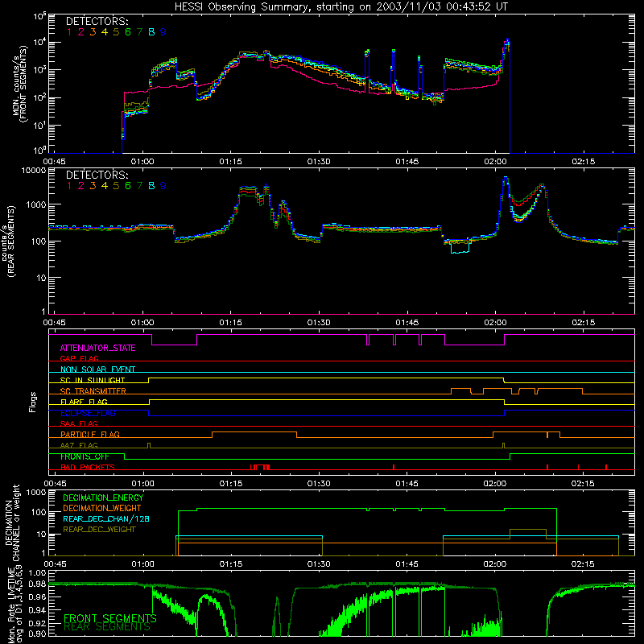Click the Mon. Rate LIVETIME axis title
Viewport: 644px width, 644px height.
coord(11,605)
